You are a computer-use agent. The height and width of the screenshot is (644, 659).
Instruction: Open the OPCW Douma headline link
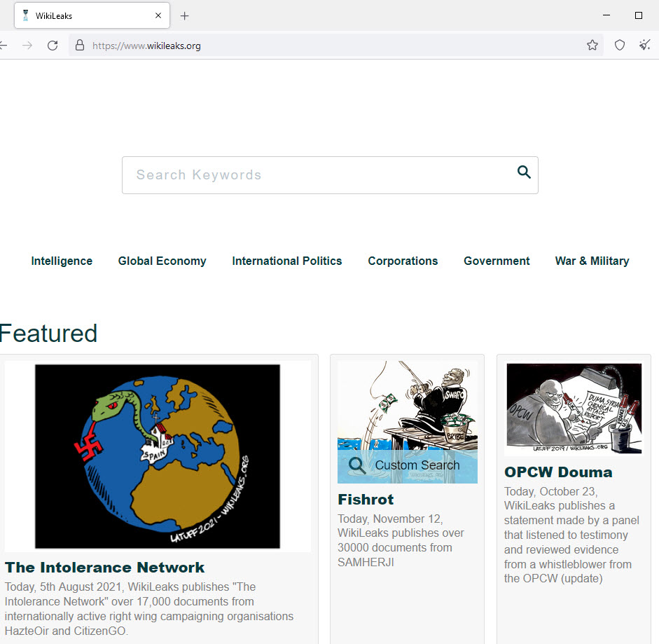[558, 472]
